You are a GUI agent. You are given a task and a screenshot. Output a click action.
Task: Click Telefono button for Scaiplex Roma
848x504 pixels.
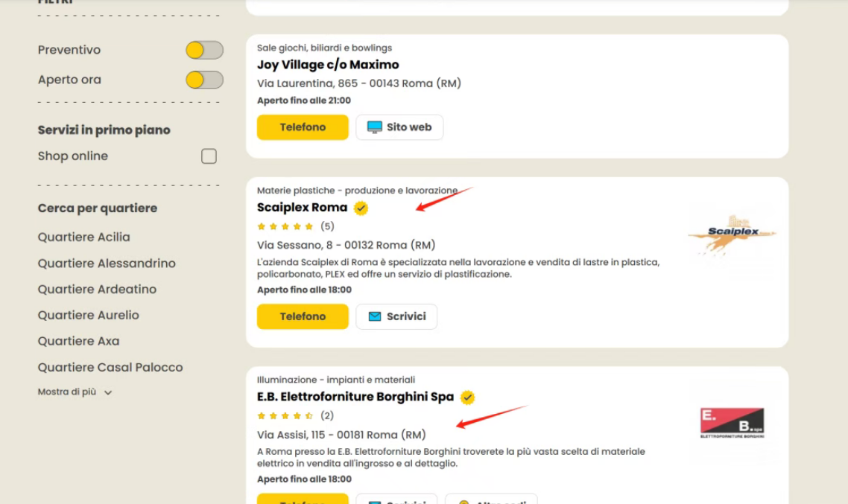pyautogui.click(x=303, y=316)
